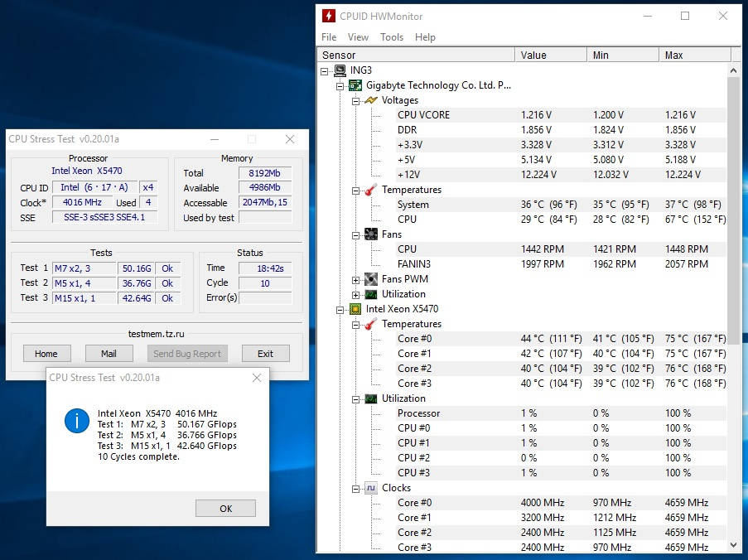Click the Send Bug Report button
748x560 pixels.
pyautogui.click(x=187, y=354)
